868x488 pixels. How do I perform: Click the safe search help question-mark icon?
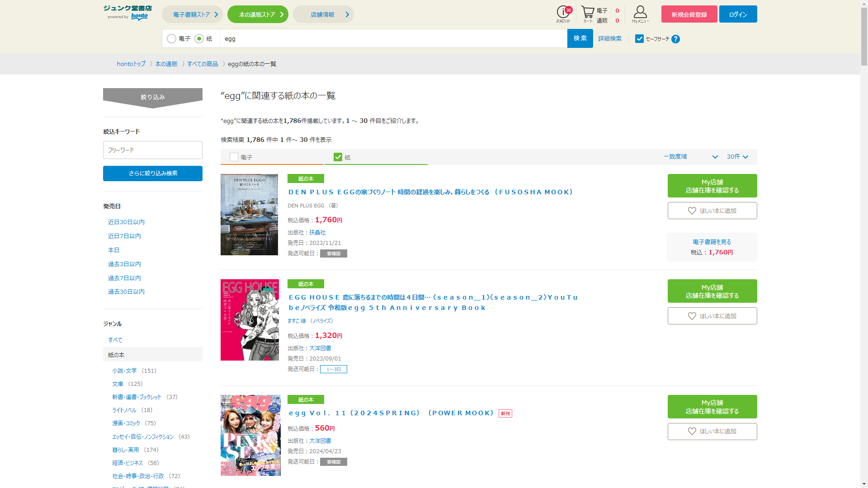pos(675,39)
